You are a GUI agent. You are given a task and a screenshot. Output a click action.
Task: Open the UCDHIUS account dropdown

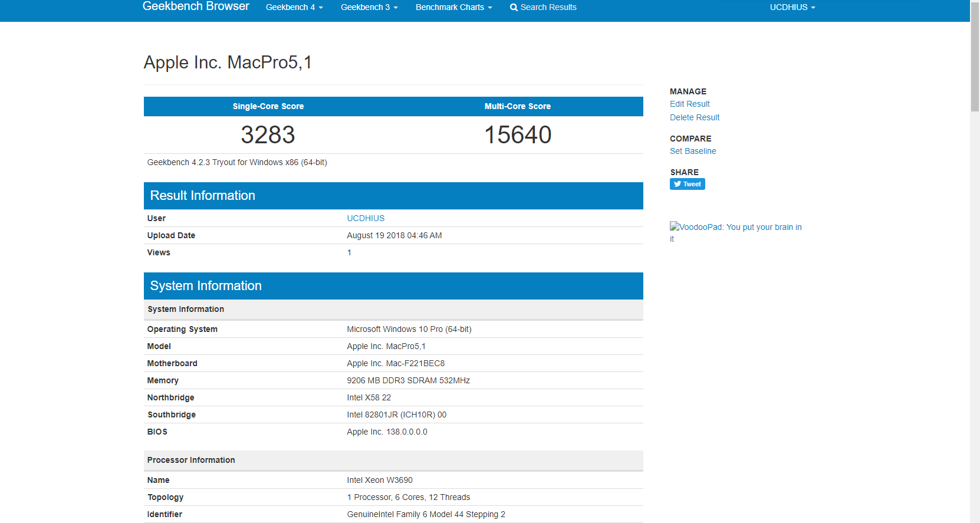792,7
